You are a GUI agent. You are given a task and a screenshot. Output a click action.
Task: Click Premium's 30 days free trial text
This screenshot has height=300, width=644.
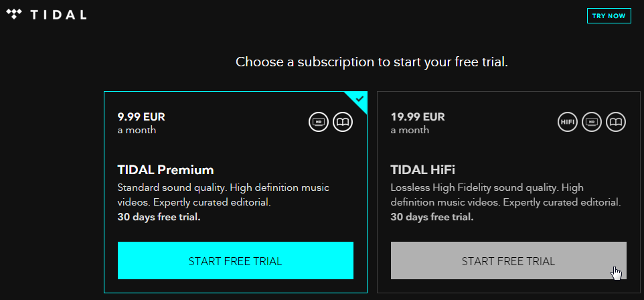coord(159,217)
